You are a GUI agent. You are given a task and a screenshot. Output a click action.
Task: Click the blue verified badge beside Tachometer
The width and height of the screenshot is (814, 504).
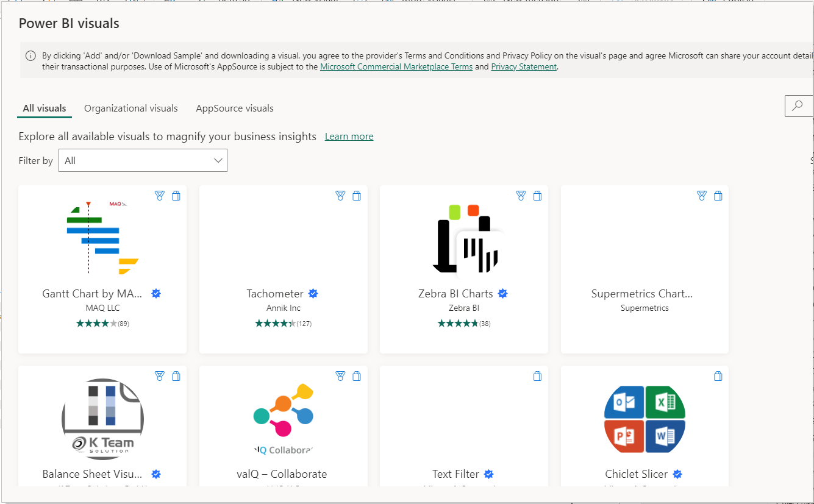point(313,294)
